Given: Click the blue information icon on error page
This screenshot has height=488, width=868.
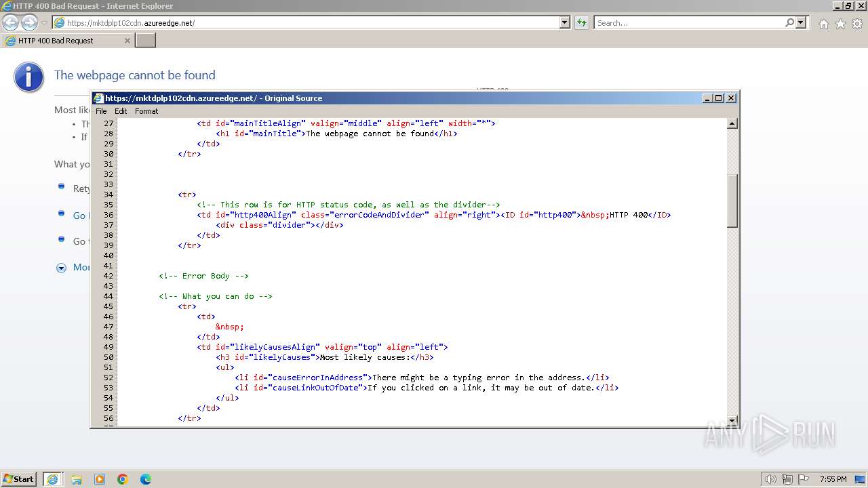Looking at the screenshot, I should pyautogui.click(x=28, y=77).
